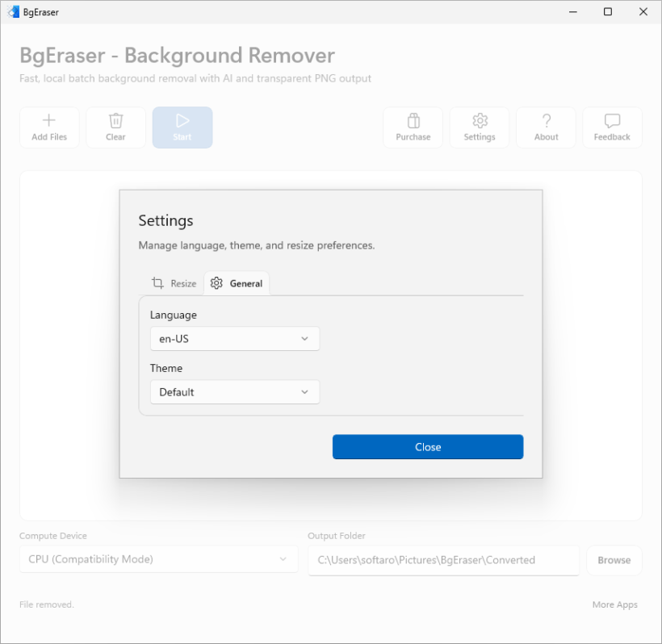Expand the Compute Device combo box
The image size is (662, 644).
pos(159,559)
